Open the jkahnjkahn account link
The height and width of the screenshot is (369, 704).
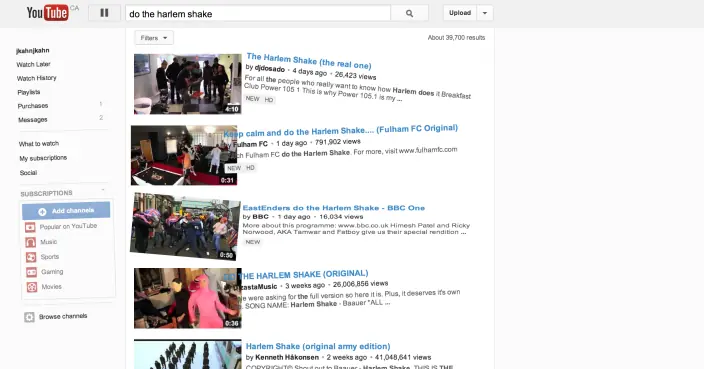point(33,51)
